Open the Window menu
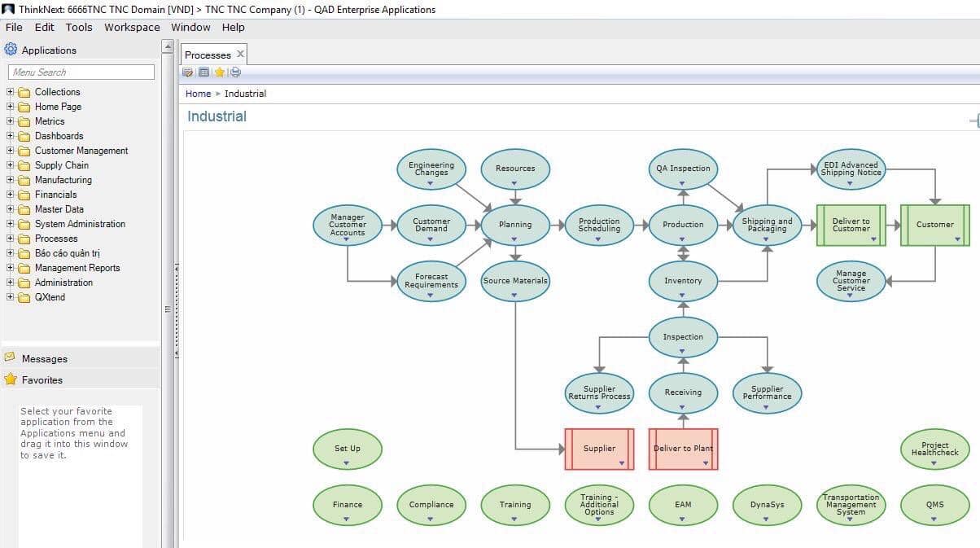The height and width of the screenshot is (548, 980). click(x=190, y=27)
